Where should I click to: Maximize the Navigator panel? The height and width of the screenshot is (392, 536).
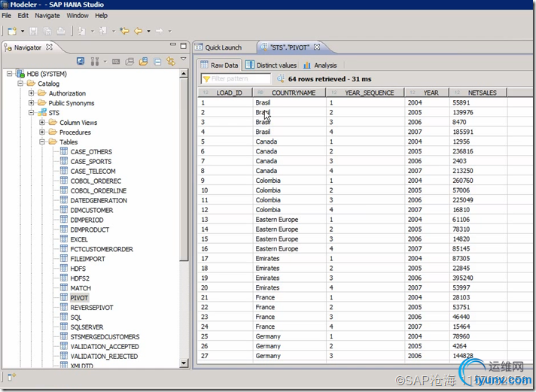coord(184,46)
